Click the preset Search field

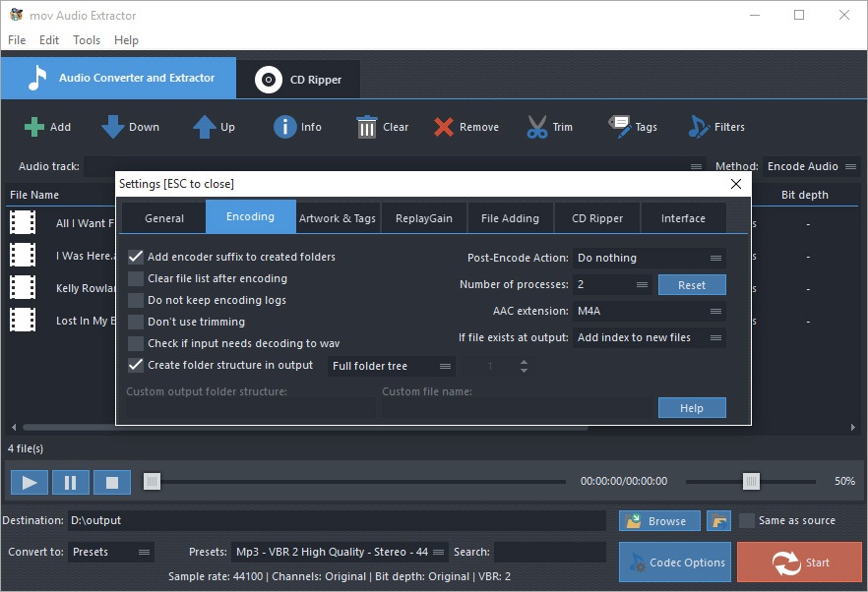[550, 552]
